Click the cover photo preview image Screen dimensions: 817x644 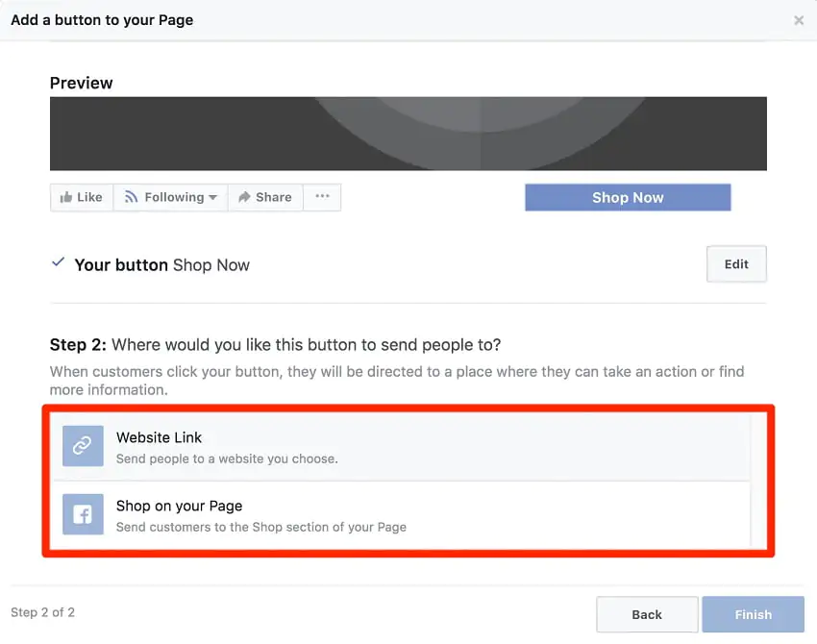[408, 134]
